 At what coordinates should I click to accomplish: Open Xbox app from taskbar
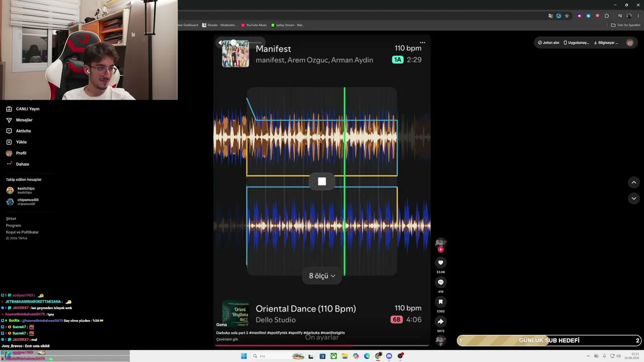[334, 356]
